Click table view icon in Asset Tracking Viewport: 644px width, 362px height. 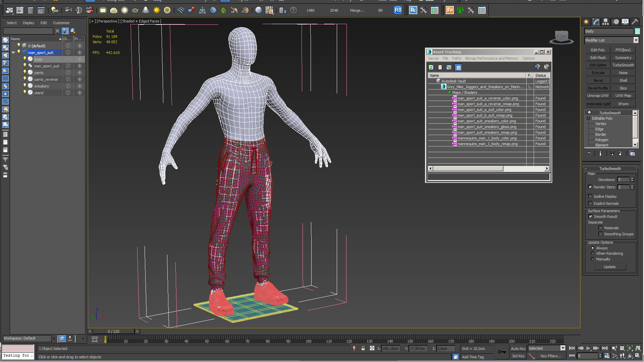click(x=458, y=67)
